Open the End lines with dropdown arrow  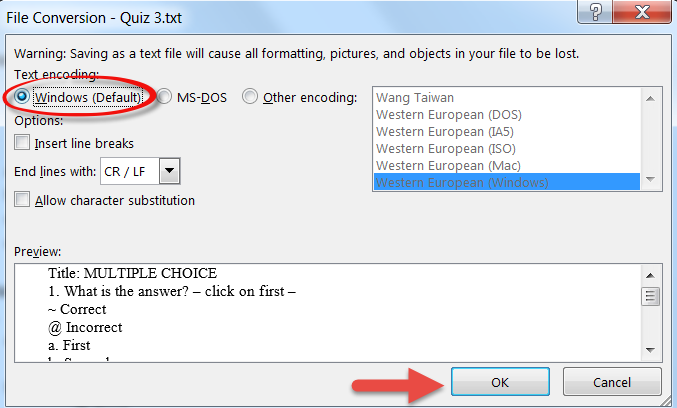click(170, 171)
